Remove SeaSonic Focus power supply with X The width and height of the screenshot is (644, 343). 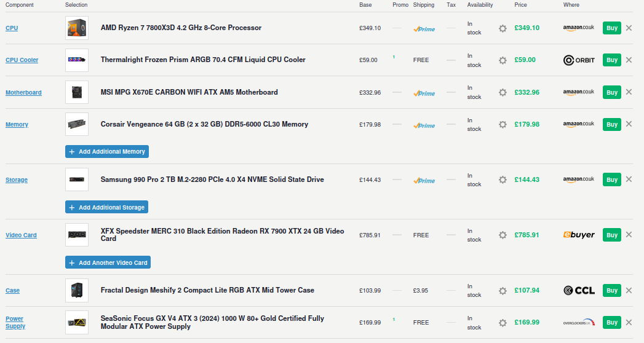(629, 323)
